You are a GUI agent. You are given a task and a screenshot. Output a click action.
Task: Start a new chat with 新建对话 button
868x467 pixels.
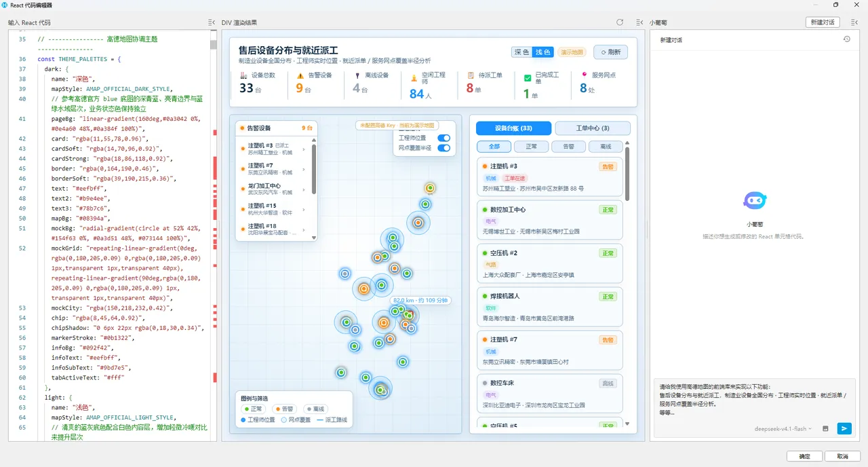click(823, 22)
